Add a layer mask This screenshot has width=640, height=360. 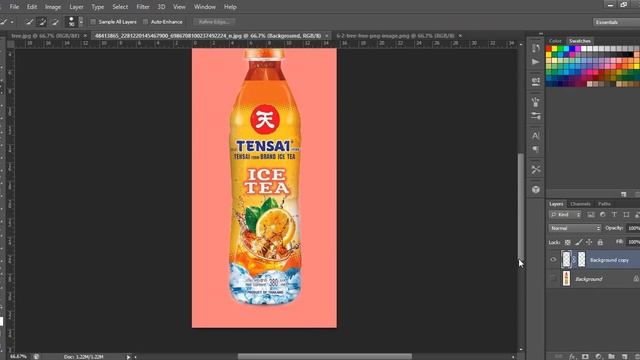585,356
